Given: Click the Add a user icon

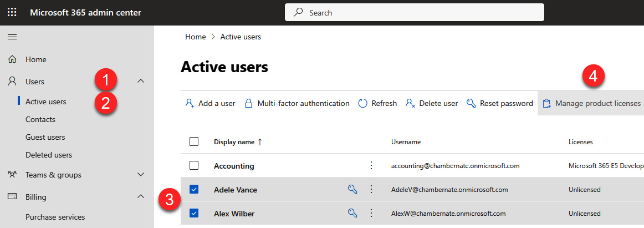Looking at the screenshot, I should [190, 103].
